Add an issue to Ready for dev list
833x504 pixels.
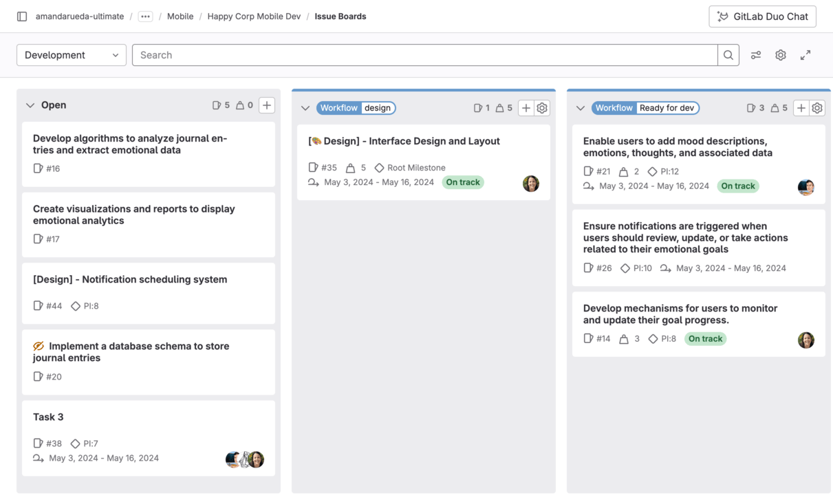coord(801,108)
